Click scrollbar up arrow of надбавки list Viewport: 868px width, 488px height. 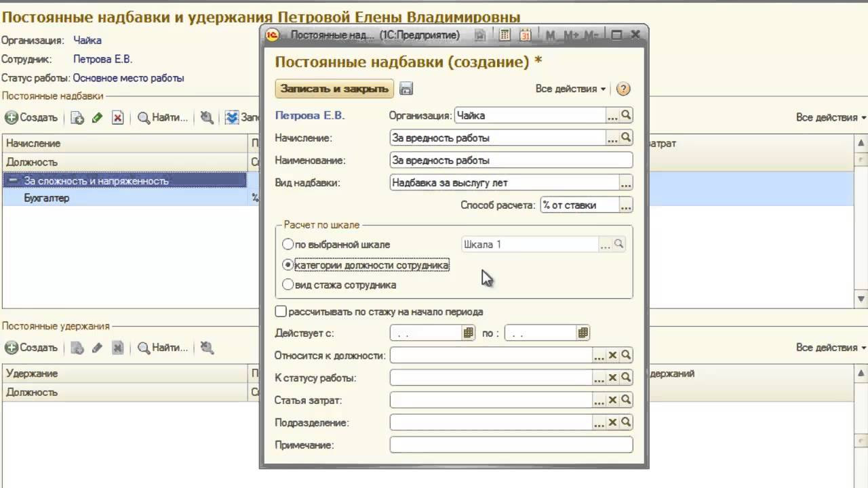click(x=861, y=142)
